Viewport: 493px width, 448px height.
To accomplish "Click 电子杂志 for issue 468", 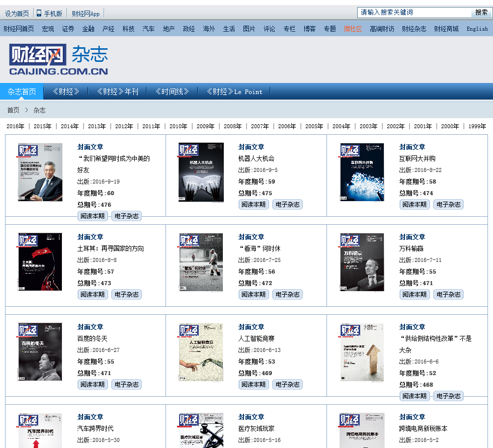I will pyautogui.click(x=448, y=396).
